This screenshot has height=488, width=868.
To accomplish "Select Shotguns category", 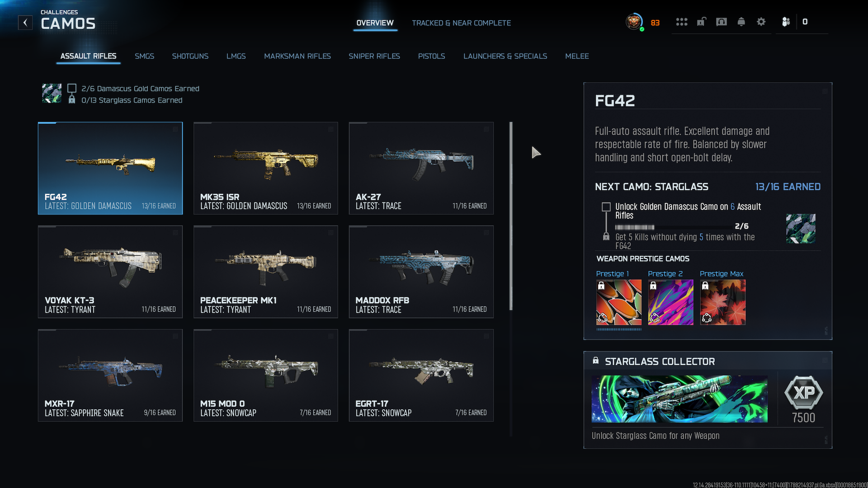I will [x=190, y=56].
